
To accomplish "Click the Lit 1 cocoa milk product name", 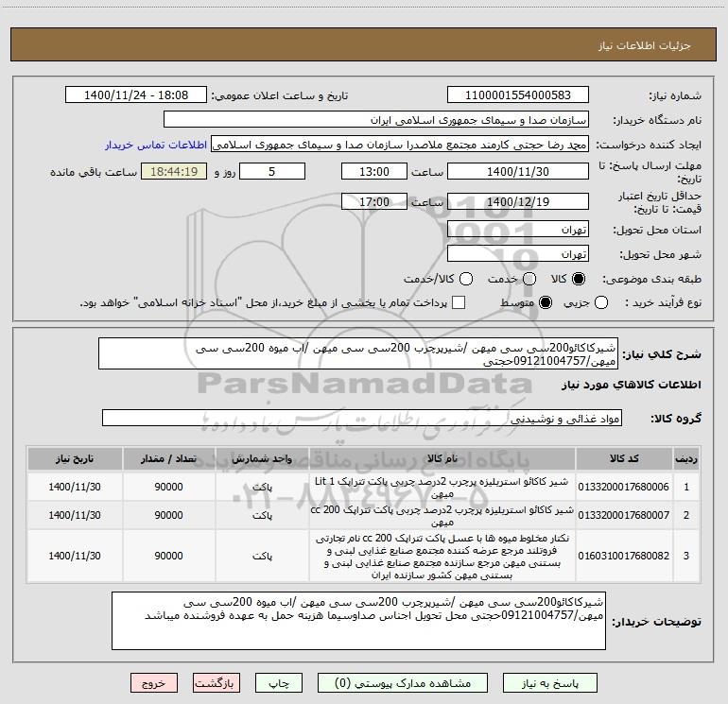I will pos(442,488).
